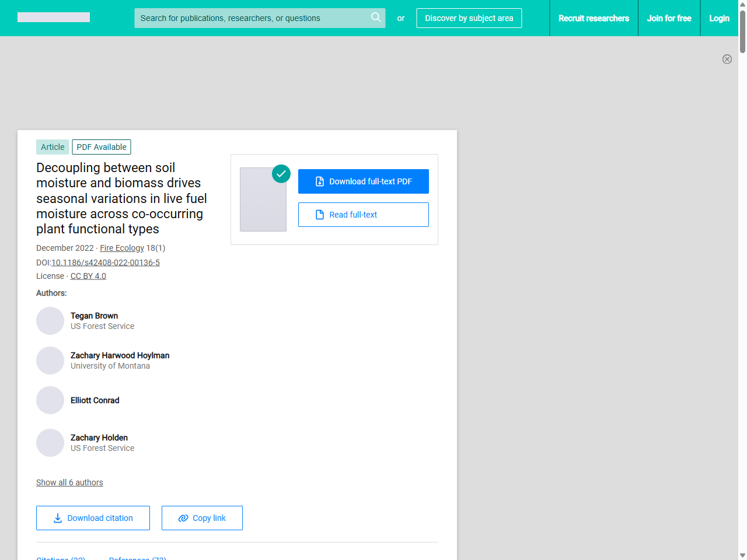
Task: Open the Recruit researchers menu
Action: coord(594,18)
